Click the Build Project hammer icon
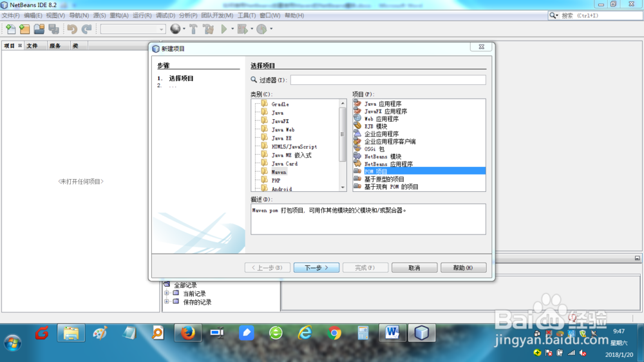 click(193, 29)
